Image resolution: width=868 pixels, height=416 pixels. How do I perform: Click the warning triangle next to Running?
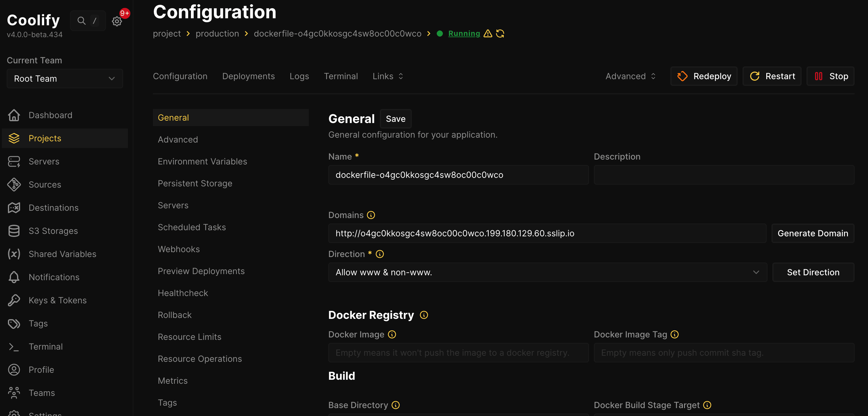coord(488,34)
